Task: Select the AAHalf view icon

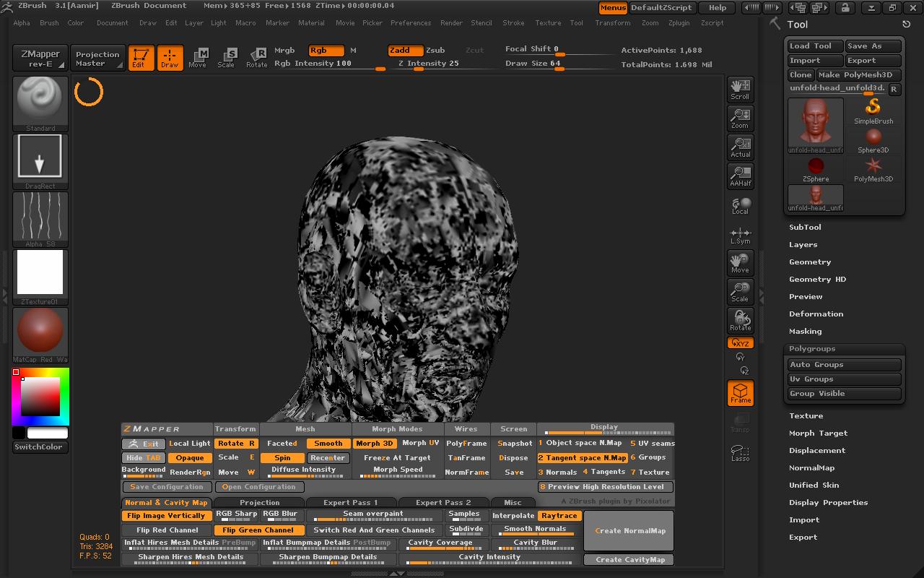Action: click(x=740, y=176)
